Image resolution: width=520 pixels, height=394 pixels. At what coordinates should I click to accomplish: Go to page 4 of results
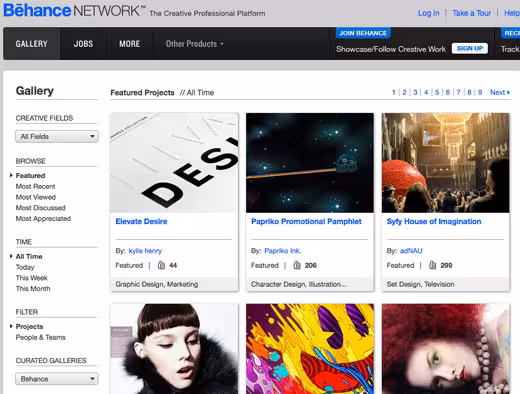click(x=426, y=92)
